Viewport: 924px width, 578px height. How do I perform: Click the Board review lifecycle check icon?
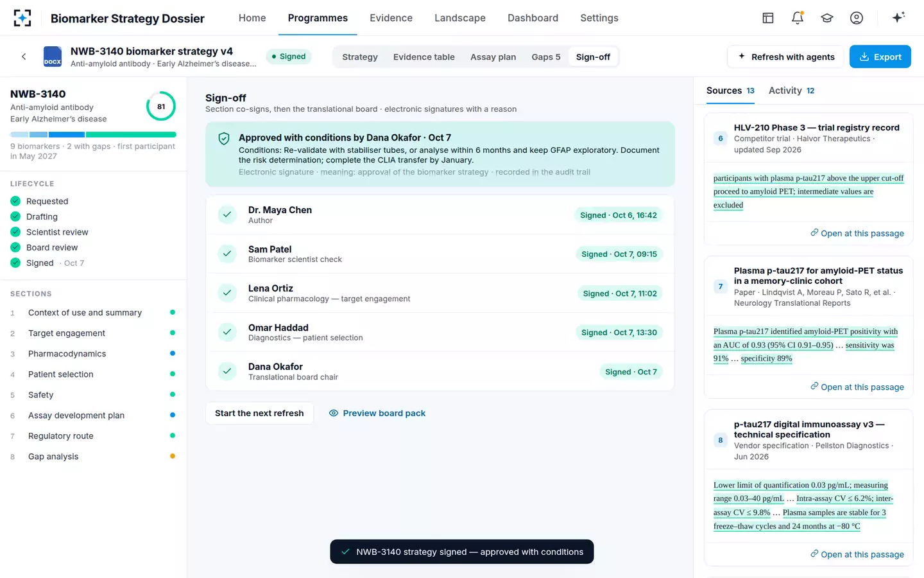[x=15, y=247]
